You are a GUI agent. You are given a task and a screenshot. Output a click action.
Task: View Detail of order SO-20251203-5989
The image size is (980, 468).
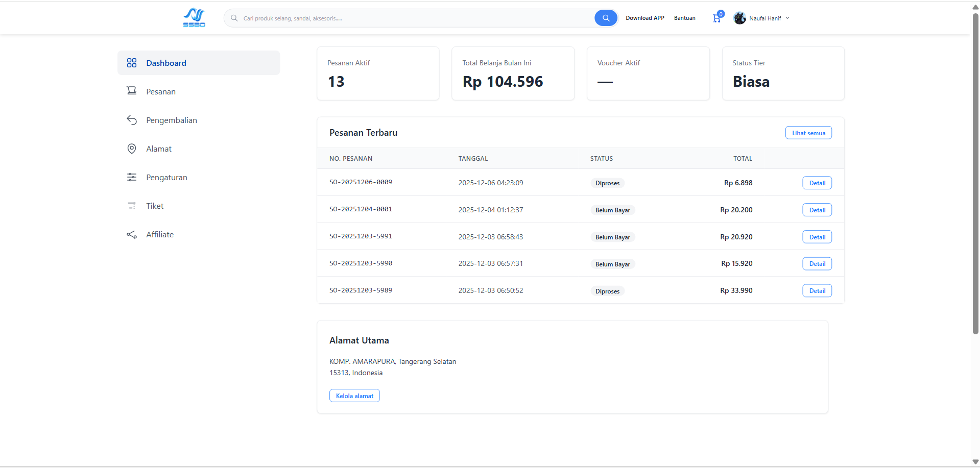coord(817,291)
